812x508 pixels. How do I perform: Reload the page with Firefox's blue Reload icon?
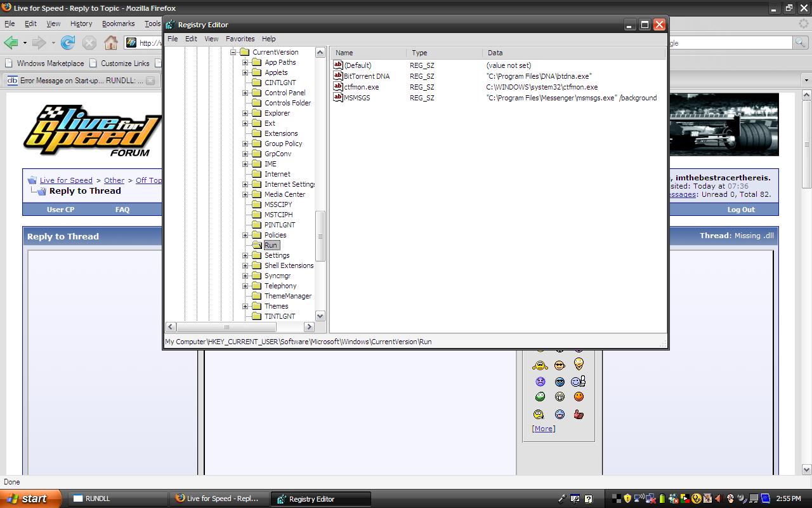point(68,43)
